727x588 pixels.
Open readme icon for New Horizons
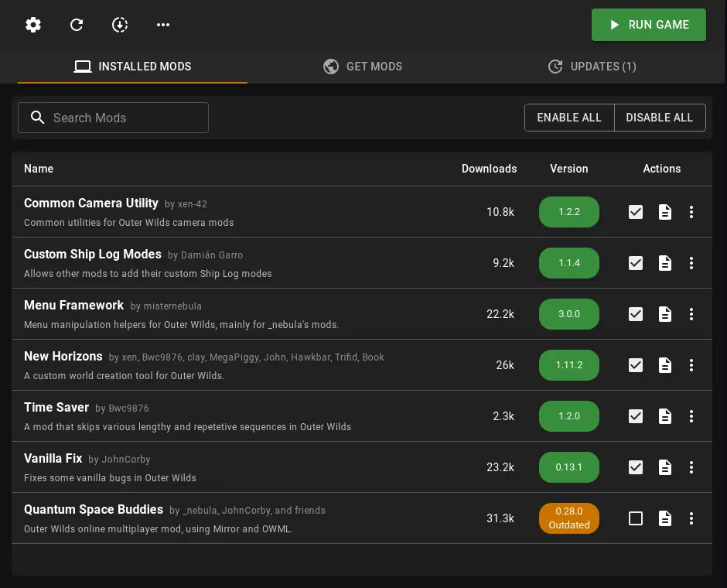[665, 365]
